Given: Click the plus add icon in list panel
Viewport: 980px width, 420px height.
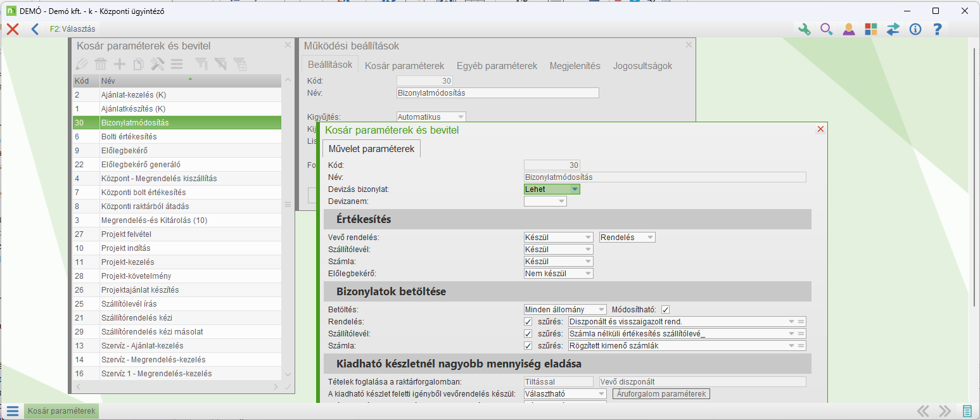Looking at the screenshot, I should (x=120, y=63).
